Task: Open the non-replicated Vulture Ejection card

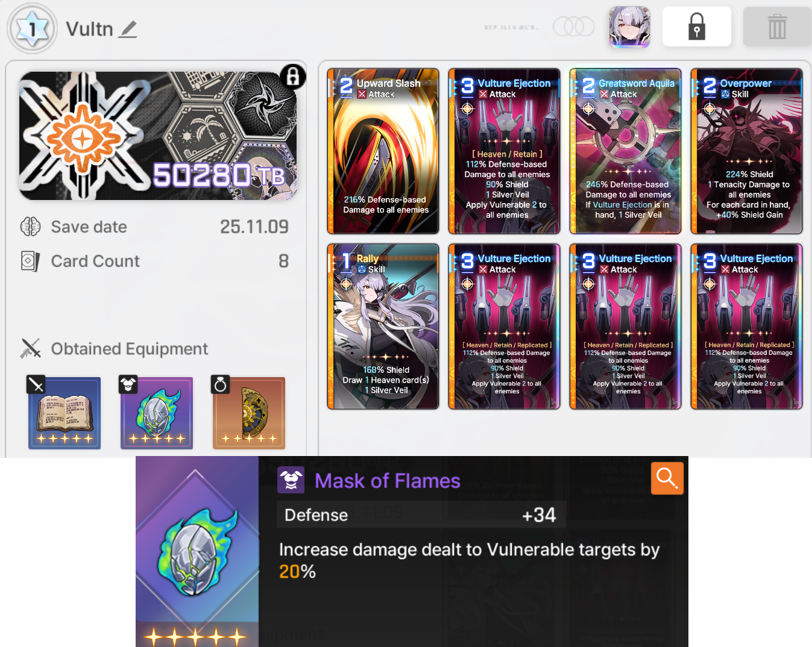Action: pos(505,151)
